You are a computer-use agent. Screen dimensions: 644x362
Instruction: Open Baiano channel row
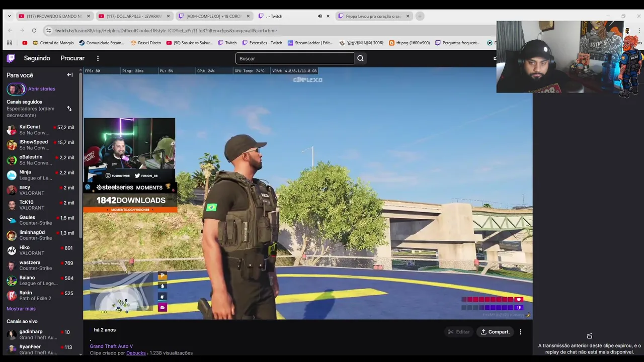40,281
